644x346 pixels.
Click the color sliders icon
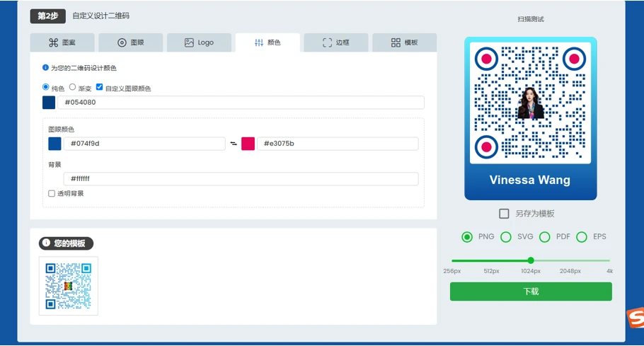pyautogui.click(x=259, y=42)
